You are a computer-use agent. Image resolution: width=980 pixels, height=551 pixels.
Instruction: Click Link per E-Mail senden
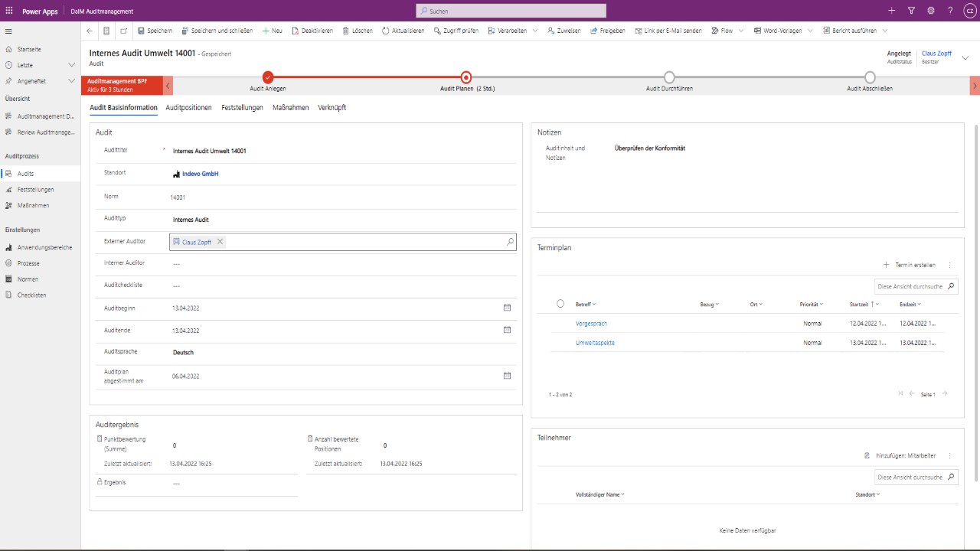[x=668, y=31]
